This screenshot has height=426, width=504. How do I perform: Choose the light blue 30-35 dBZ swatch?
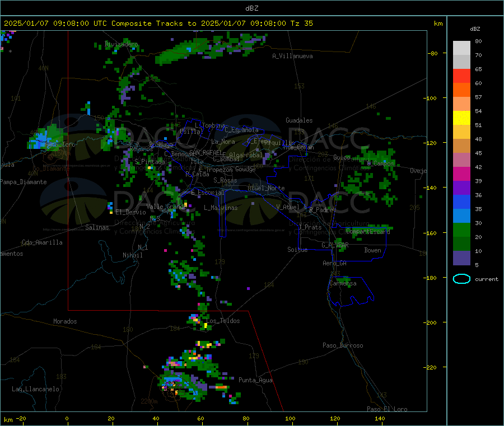point(461,216)
